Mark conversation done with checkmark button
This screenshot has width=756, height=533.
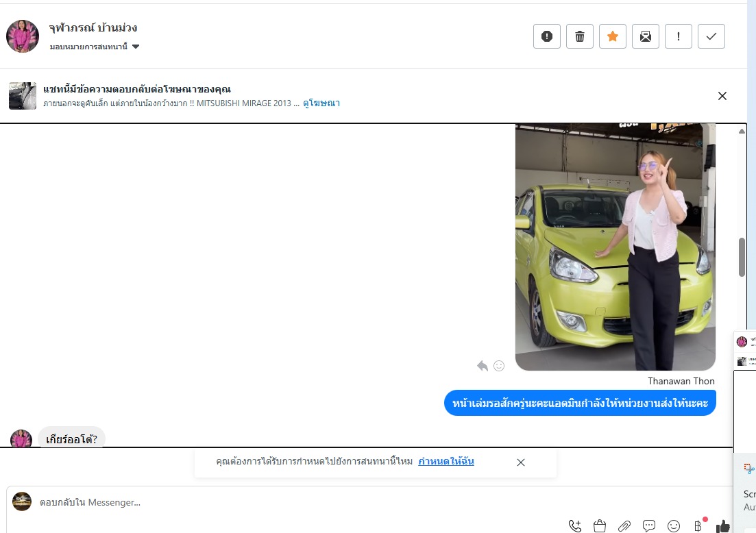pos(711,36)
